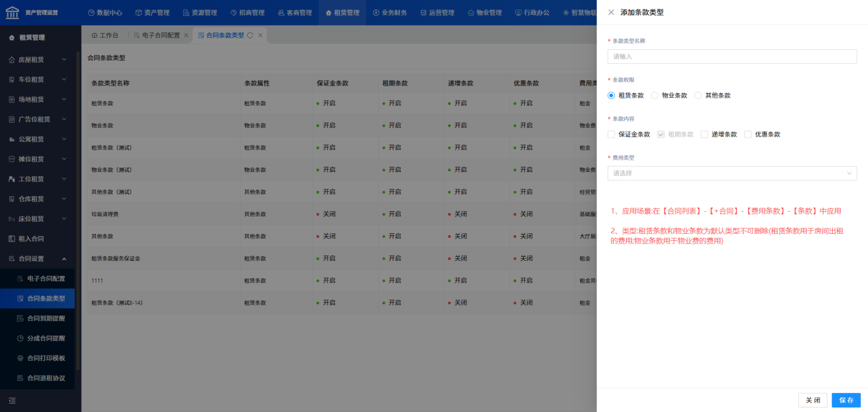Click the 租赁条款服务保证金 row name

(116, 259)
